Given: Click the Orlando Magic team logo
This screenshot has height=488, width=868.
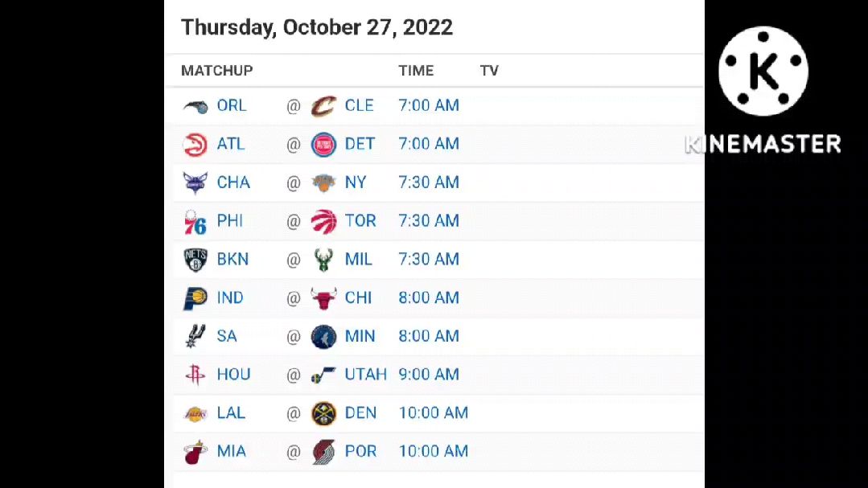Looking at the screenshot, I should click(195, 106).
